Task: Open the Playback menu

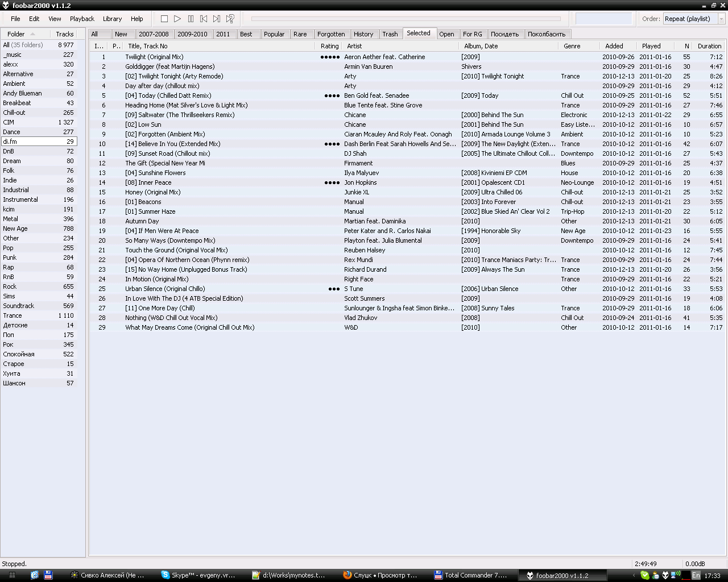Action: click(82, 19)
